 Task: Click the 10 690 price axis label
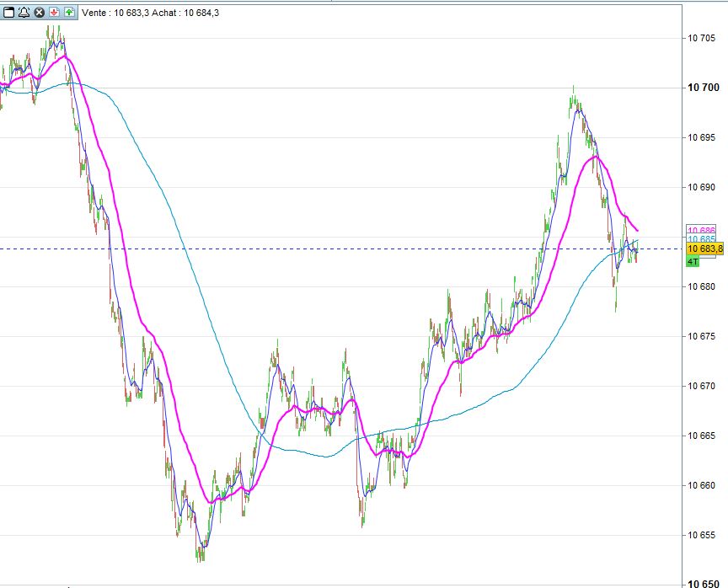click(701, 188)
